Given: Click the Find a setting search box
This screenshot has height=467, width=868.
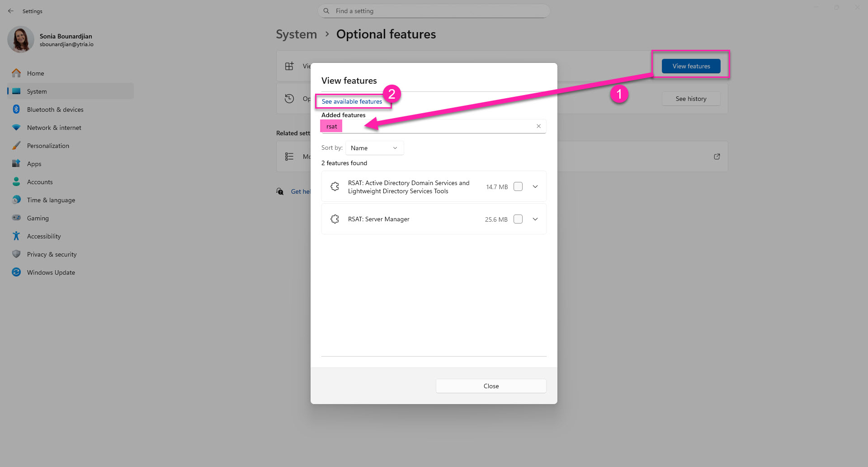Looking at the screenshot, I should click(x=434, y=11).
